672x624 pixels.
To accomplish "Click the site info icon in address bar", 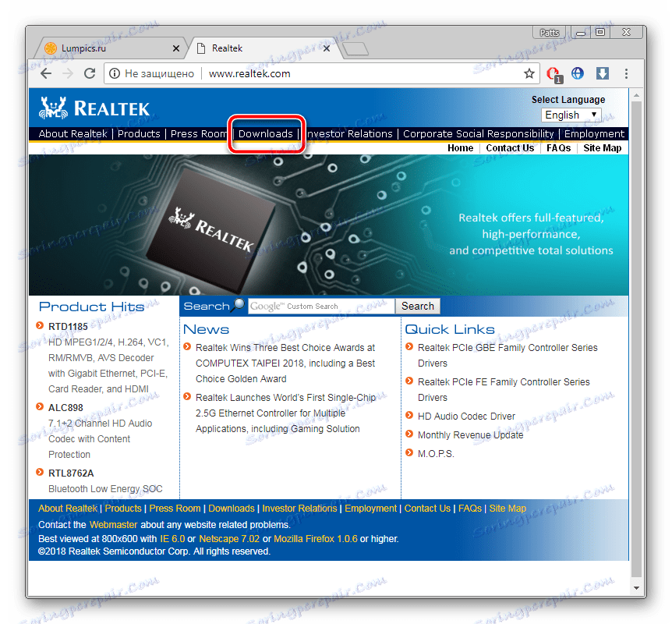I will pos(115,74).
